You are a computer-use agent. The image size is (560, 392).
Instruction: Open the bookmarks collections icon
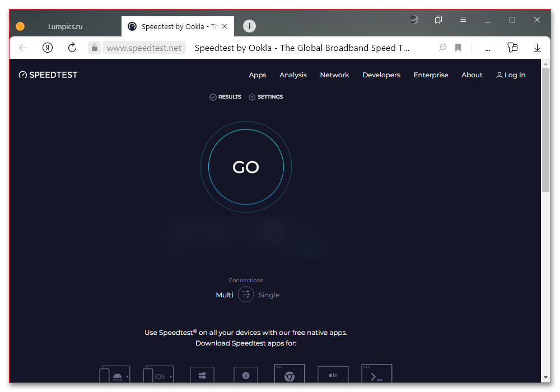tap(438, 20)
